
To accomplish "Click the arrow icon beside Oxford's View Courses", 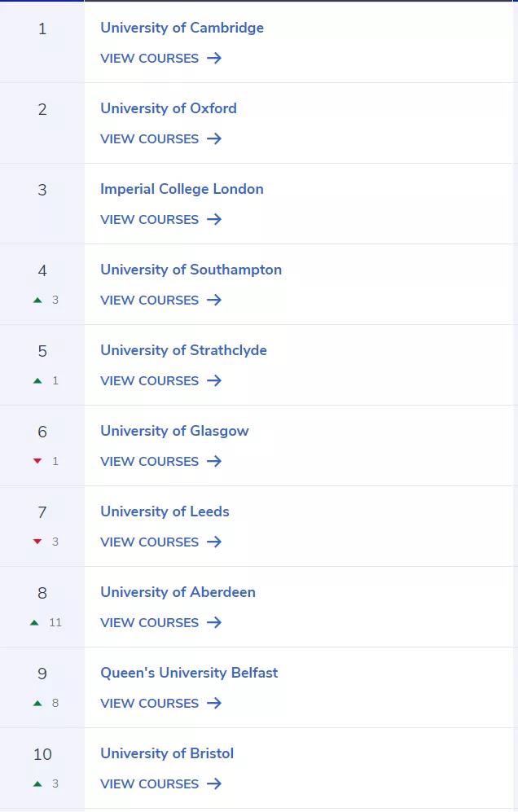I will click(x=214, y=138).
